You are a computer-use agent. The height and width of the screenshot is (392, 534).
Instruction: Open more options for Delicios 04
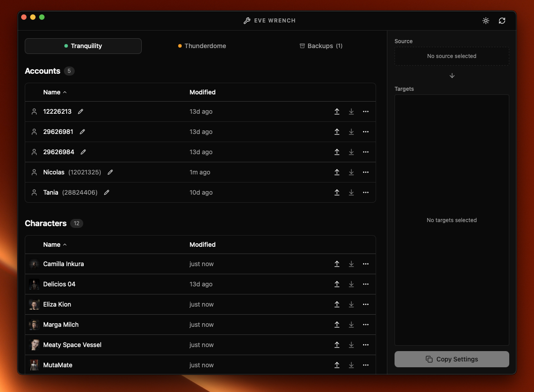365,284
